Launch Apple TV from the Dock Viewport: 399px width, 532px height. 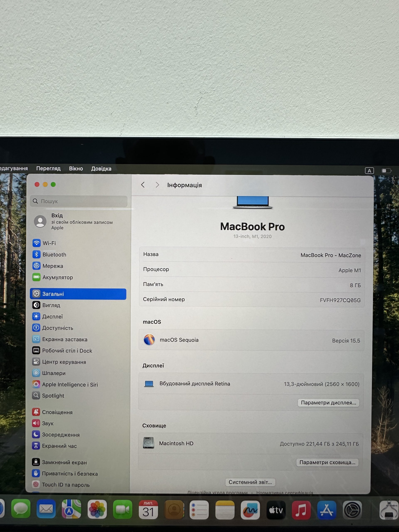pyautogui.click(x=276, y=510)
